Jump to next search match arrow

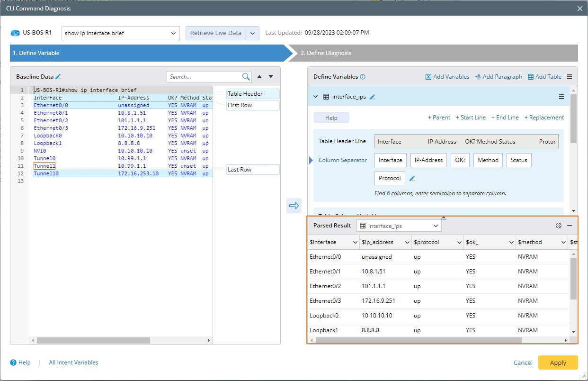tap(271, 77)
